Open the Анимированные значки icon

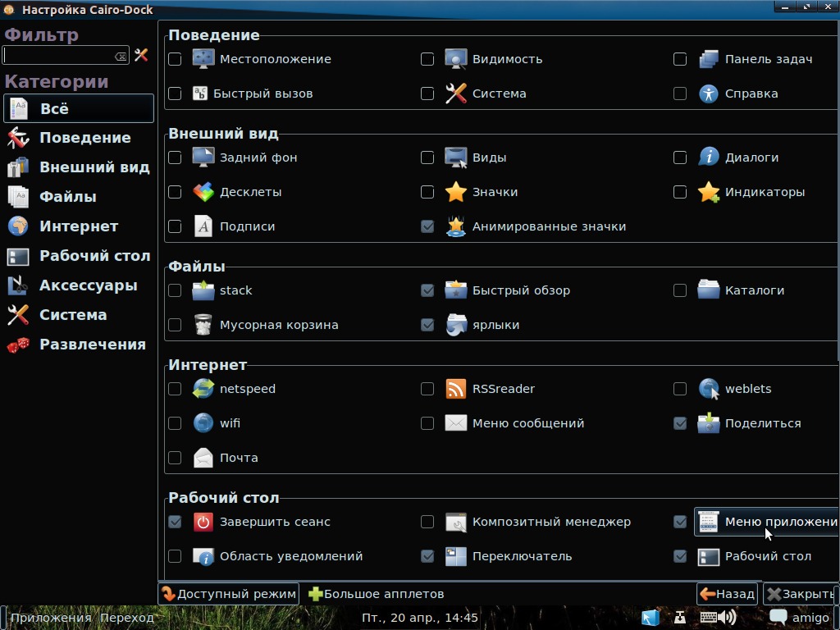pyautogui.click(x=456, y=226)
